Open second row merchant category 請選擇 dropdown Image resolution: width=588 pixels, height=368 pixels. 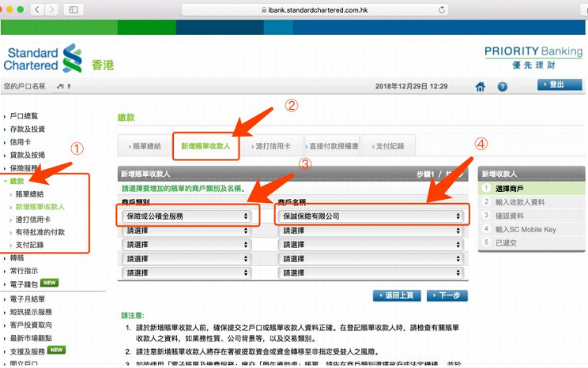tap(187, 231)
